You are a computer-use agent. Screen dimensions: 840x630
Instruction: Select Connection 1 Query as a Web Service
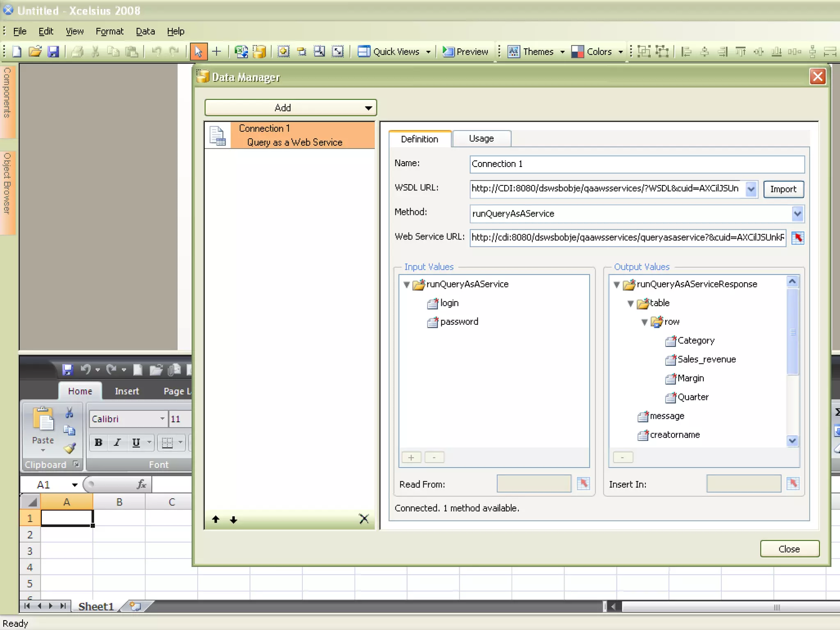290,135
